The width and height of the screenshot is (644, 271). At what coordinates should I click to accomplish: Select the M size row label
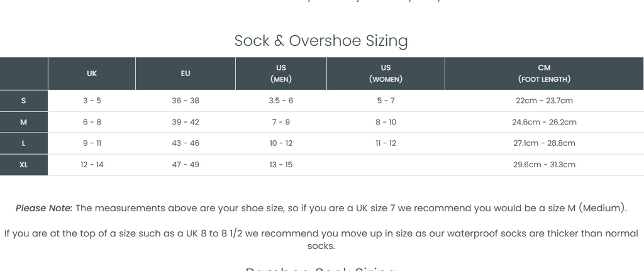pyautogui.click(x=24, y=122)
